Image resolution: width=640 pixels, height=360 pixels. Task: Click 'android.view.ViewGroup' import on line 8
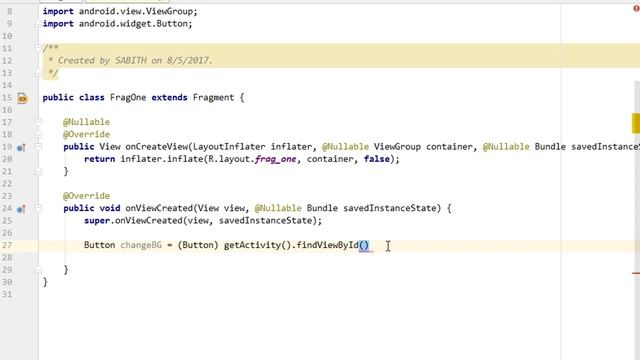[136, 11]
